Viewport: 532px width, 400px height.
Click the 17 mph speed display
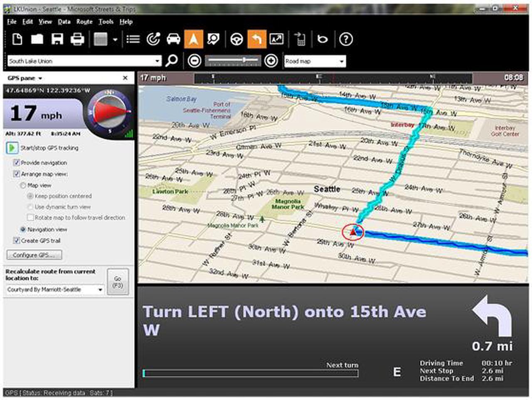pos(36,113)
